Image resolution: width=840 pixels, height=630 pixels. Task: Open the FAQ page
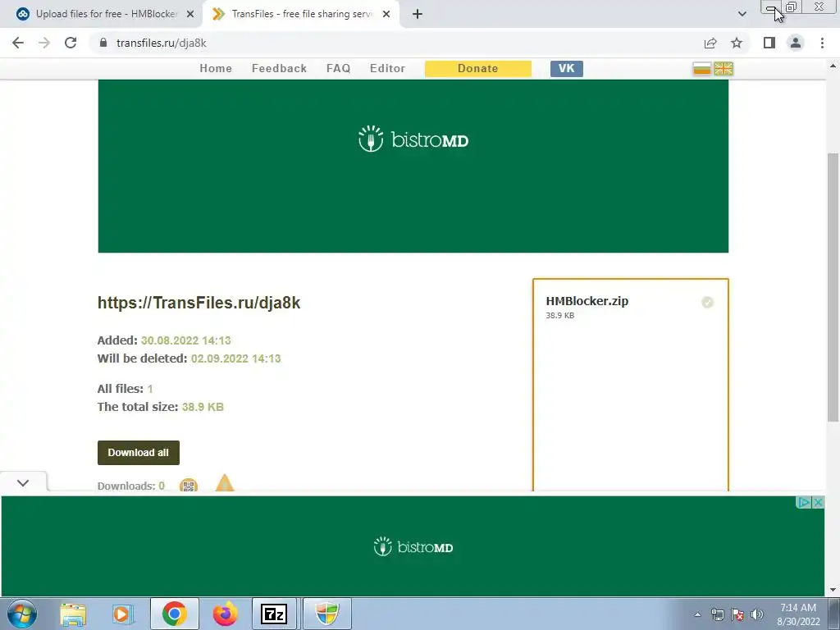point(338,69)
